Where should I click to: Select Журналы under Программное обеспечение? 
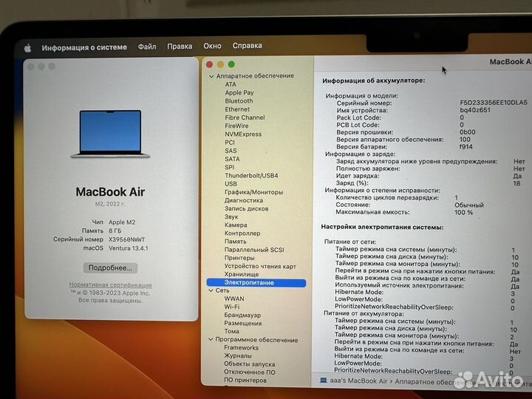tap(237, 355)
